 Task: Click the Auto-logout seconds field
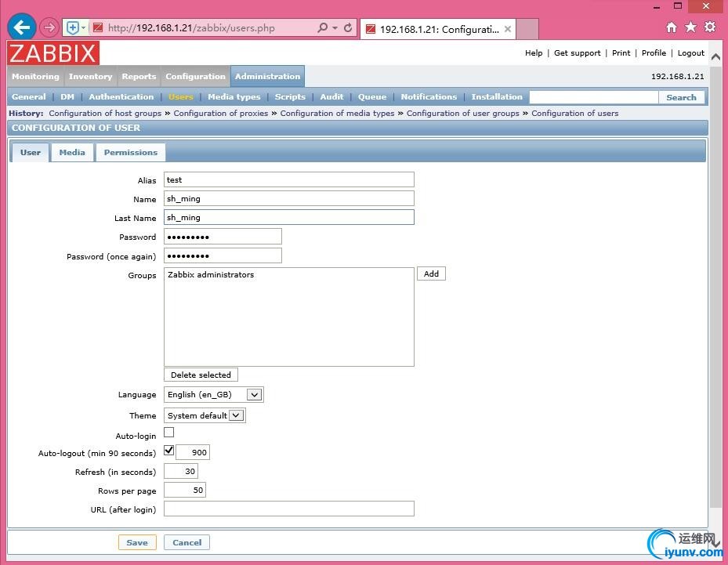[193, 452]
